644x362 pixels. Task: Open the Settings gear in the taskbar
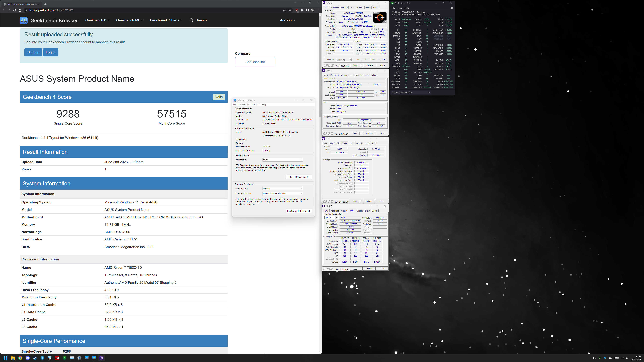pos(79,358)
